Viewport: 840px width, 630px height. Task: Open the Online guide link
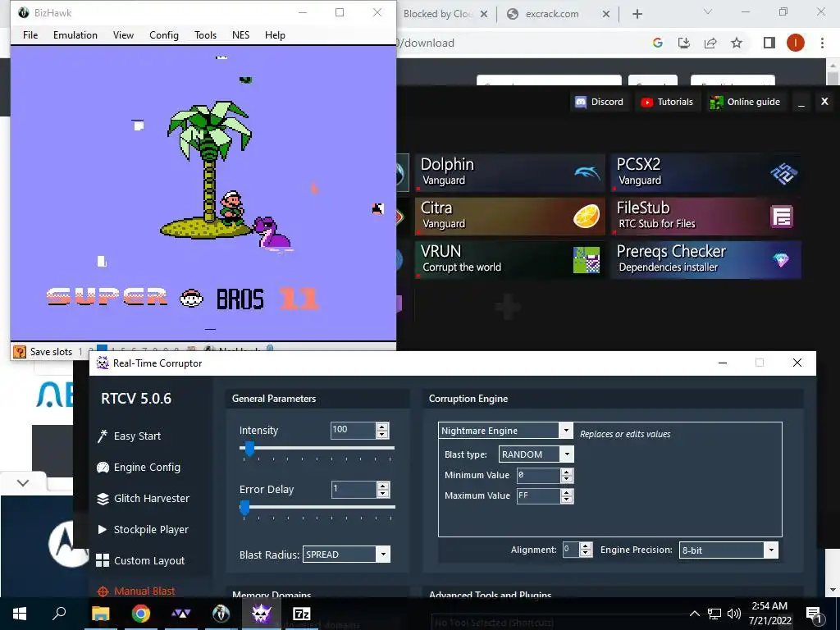click(745, 102)
